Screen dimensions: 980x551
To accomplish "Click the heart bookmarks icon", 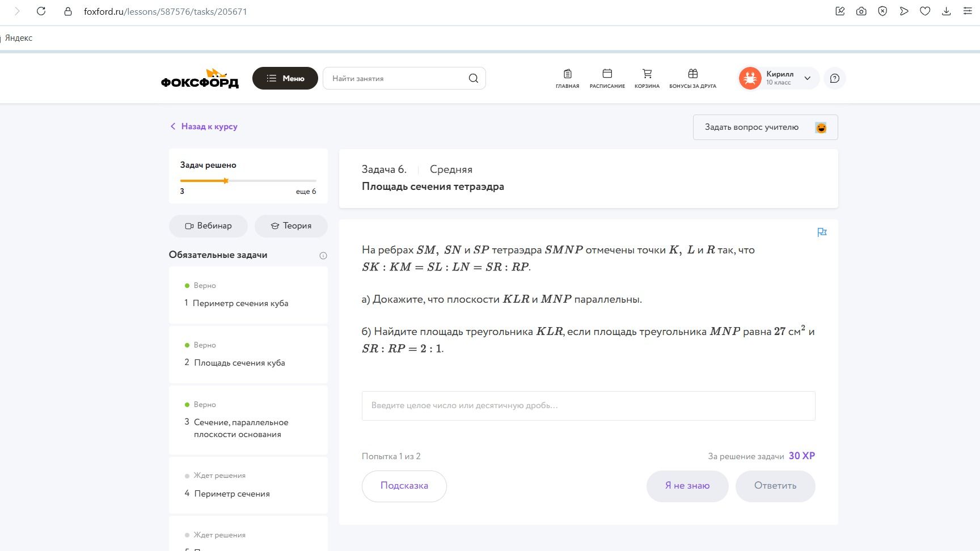I will point(925,11).
